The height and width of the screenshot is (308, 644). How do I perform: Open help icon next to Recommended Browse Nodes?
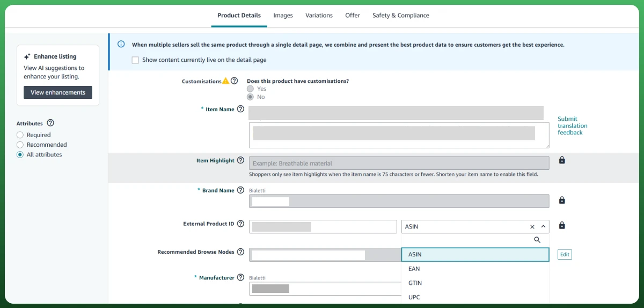(240, 252)
